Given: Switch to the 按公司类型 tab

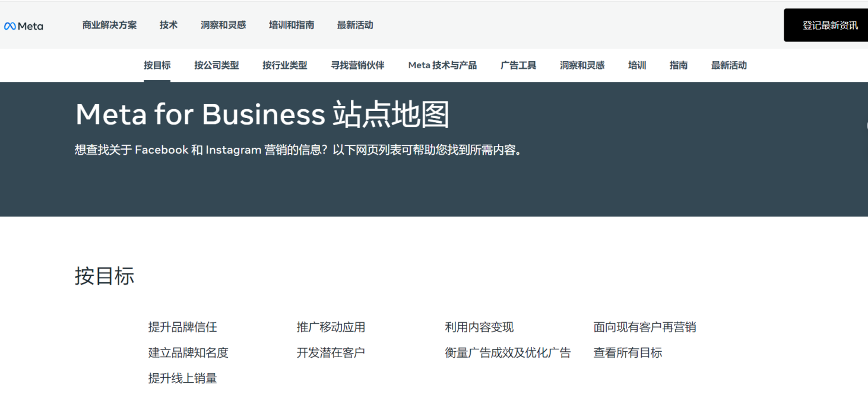Looking at the screenshot, I should (217, 65).
